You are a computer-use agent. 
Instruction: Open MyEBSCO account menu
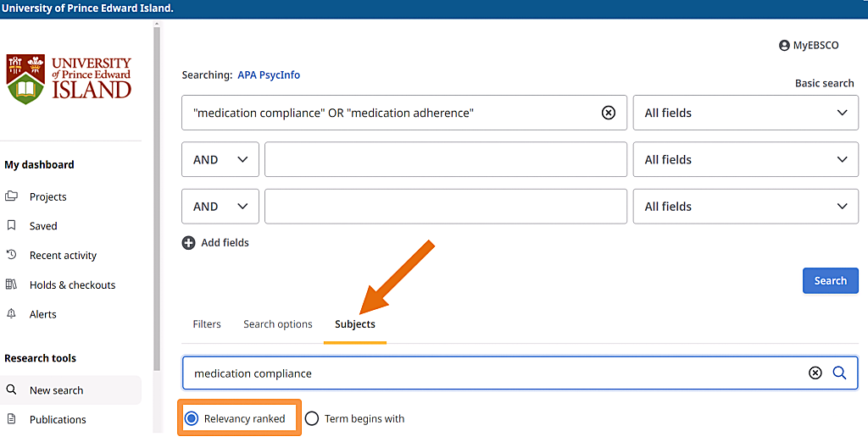tap(809, 46)
